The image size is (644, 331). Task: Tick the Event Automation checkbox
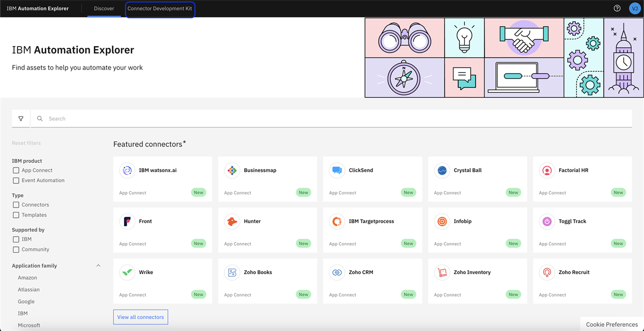pyautogui.click(x=16, y=181)
